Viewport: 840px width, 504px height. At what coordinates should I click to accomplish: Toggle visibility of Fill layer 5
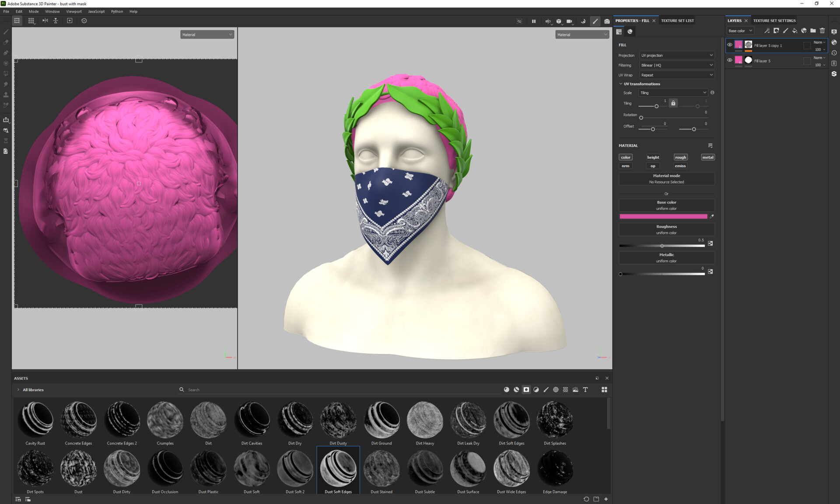pos(729,60)
